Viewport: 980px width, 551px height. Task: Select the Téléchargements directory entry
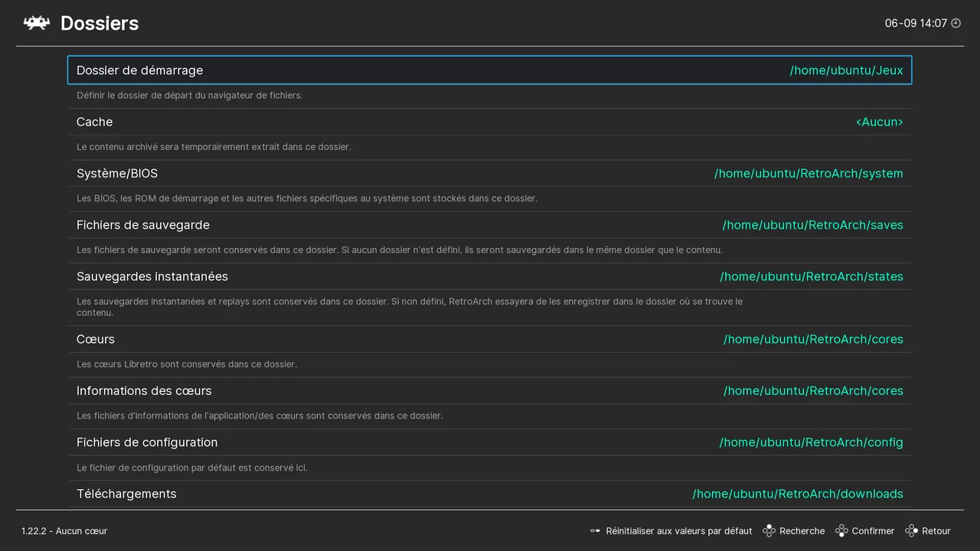490,494
